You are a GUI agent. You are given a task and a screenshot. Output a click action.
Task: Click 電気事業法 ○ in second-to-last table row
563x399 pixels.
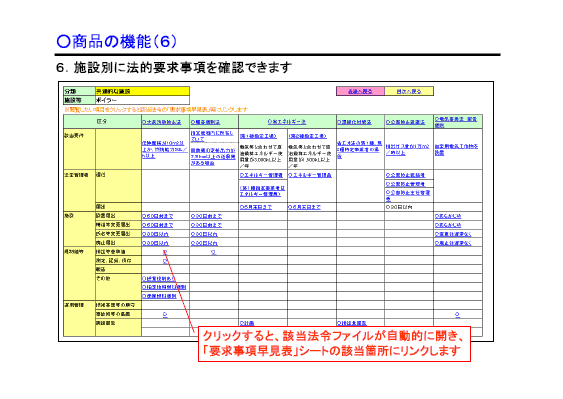(x=457, y=314)
